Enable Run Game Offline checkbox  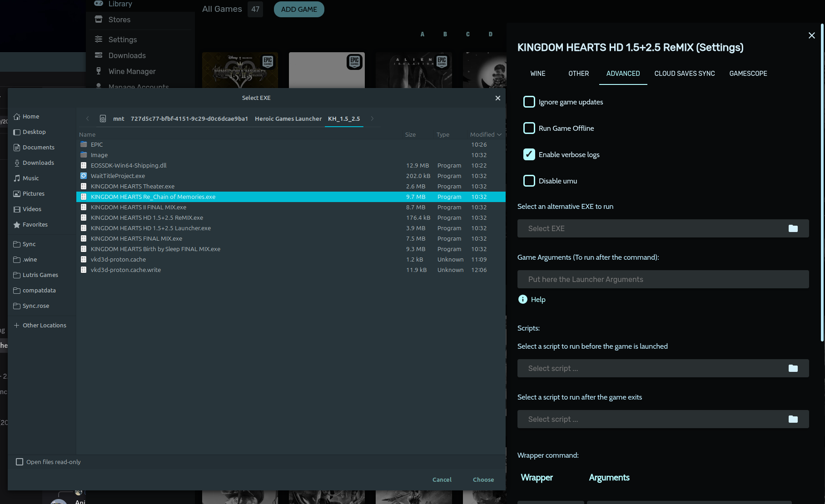click(529, 128)
